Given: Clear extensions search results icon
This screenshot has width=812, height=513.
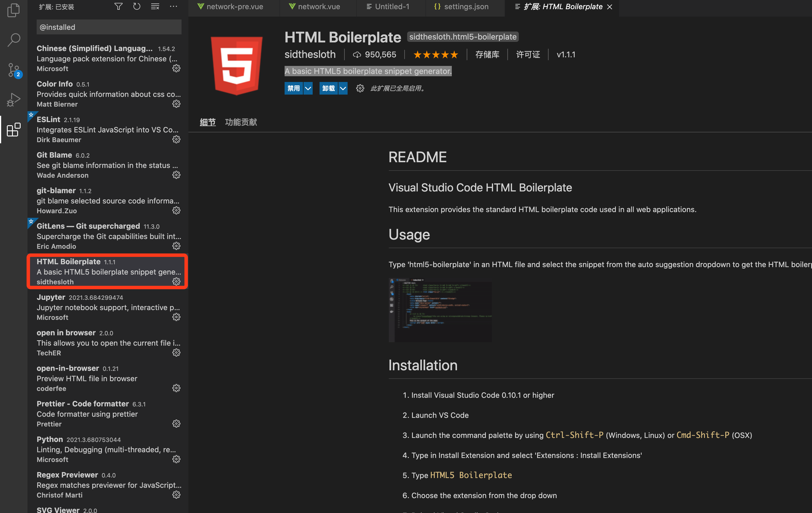Looking at the screenshot, I should tap(155, 7).
